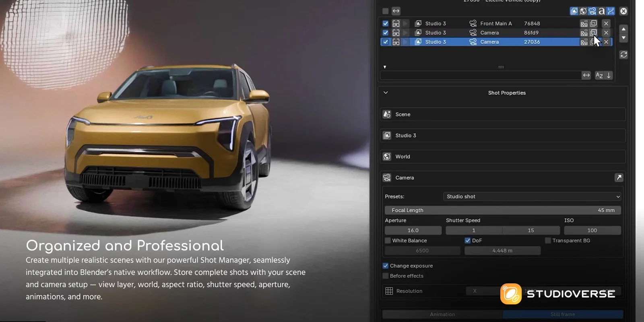Collapse the shot list filter triangle
Screen dimensions: 644x322
[x=385, y=67]
